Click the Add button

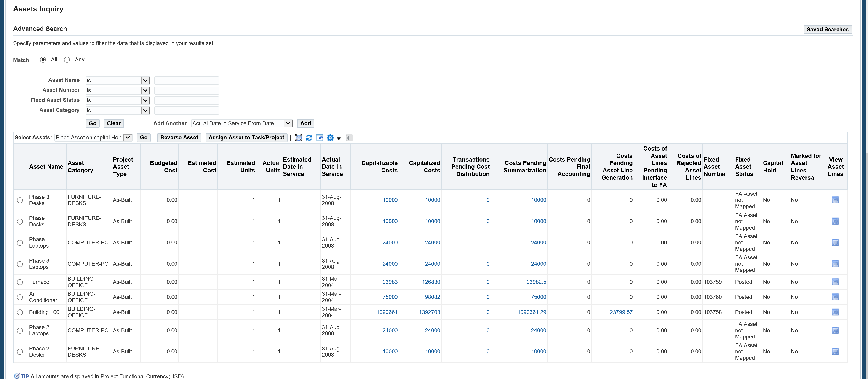[306, 124]
